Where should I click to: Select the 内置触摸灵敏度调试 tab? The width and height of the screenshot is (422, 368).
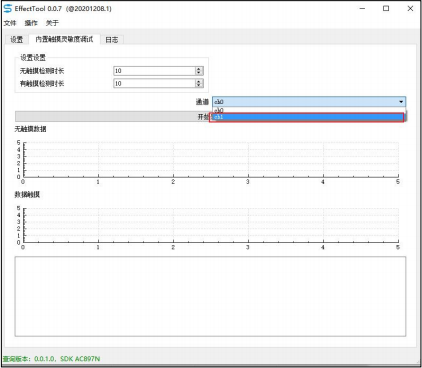click(x=64, y=39)
